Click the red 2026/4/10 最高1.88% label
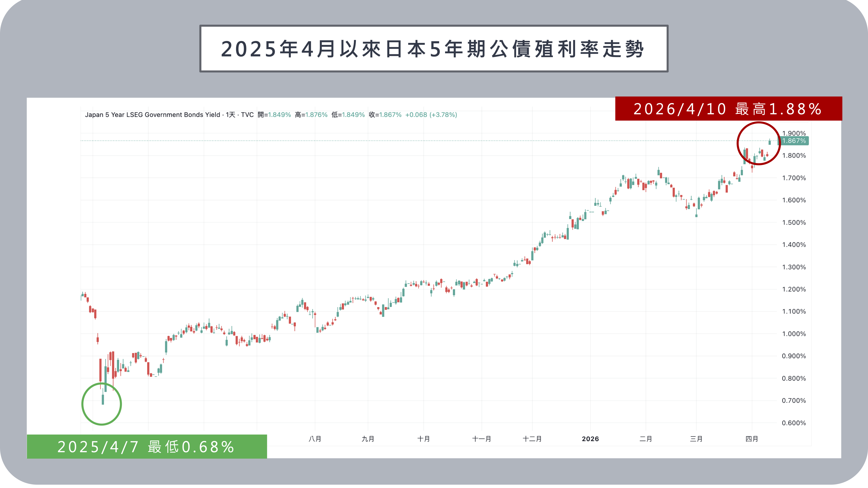 [x=728, y=109]
